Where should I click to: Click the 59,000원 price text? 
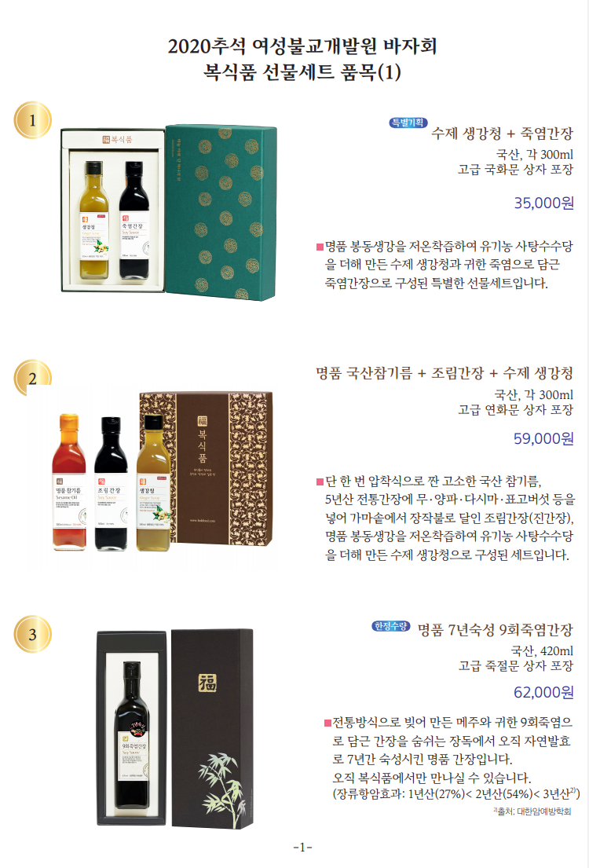[x=543, y=438]
